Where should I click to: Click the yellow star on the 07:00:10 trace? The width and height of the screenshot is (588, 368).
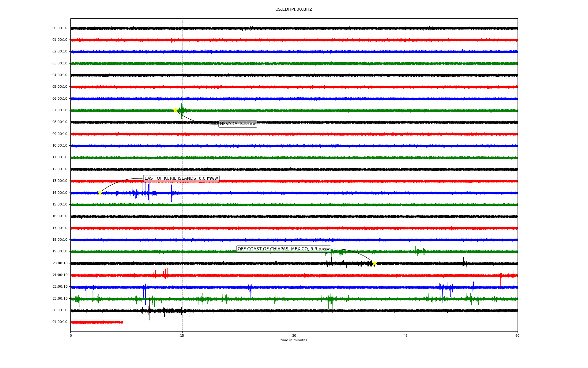175,110
